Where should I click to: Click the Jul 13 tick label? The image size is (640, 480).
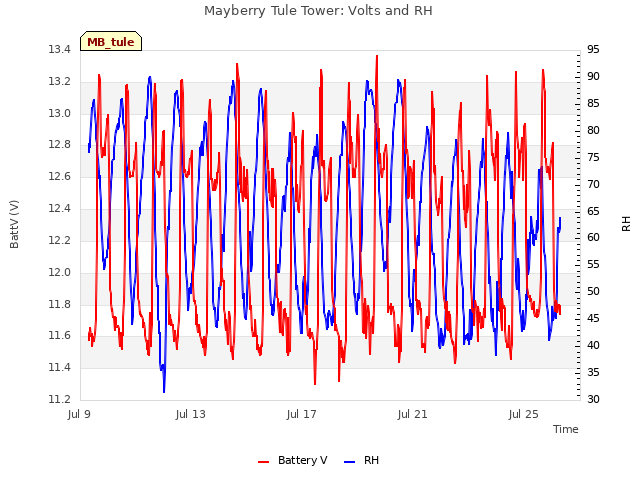click(x=191, y=414)
